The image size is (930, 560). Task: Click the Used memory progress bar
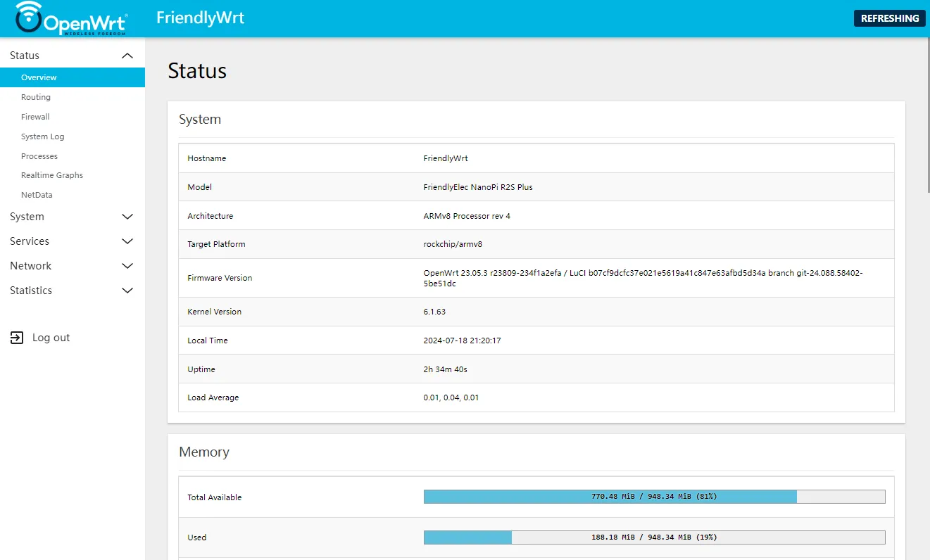[654, 537]
